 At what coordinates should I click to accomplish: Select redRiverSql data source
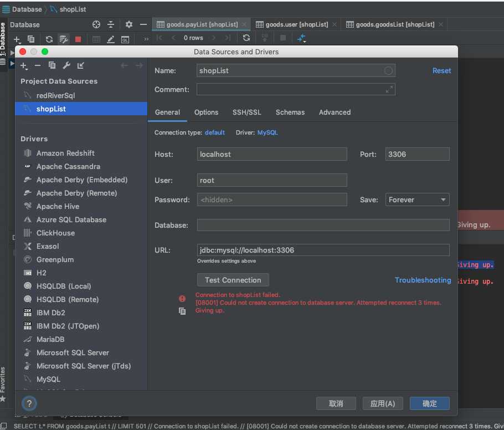point(81,95)
